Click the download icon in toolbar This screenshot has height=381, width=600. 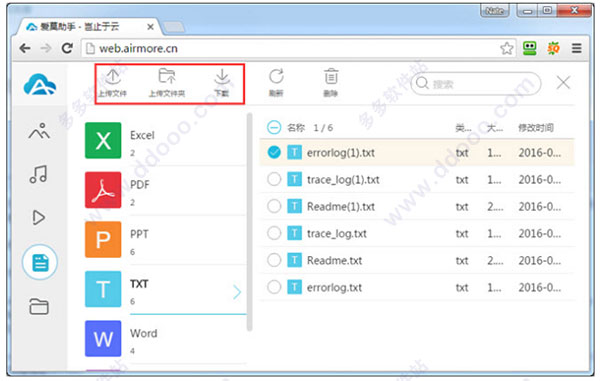pyautogui.click(x=222, y=77)
